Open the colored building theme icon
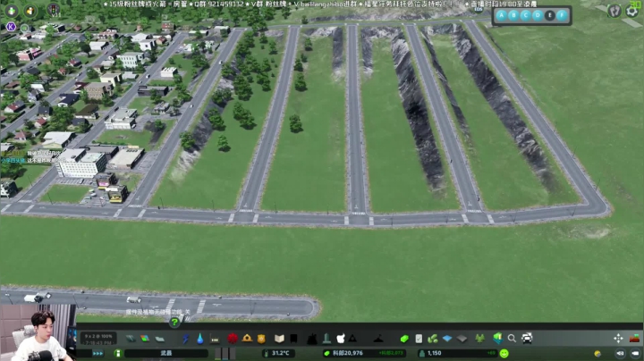 tap(498, 339)
